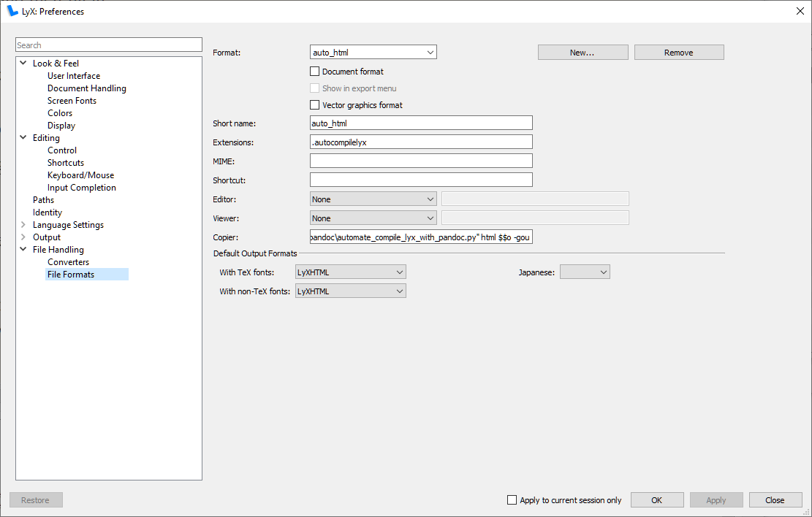Select Identity in the preferences tree
The height and width of the screenshot is (517, 812).
click(47, 212)
